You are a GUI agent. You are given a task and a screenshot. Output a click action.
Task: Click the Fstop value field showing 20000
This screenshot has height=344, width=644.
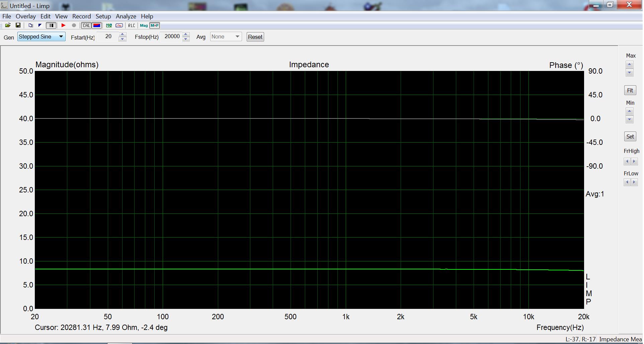tap(172, 36)
